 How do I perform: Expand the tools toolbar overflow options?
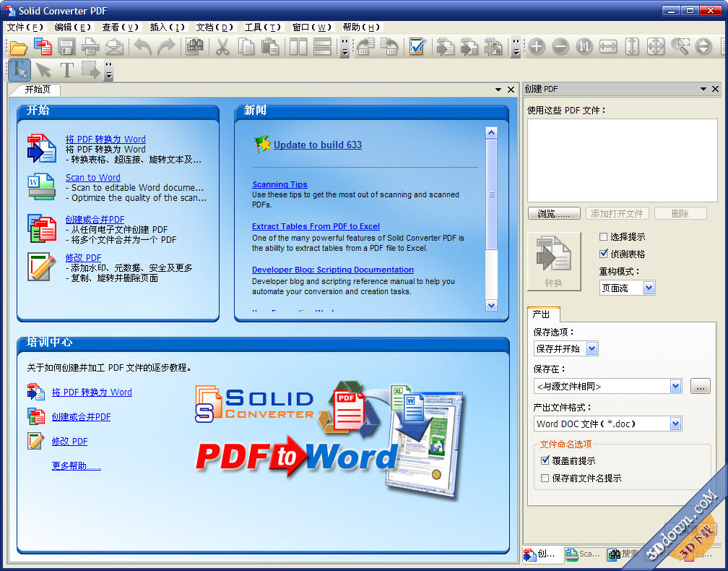[108, 70]
